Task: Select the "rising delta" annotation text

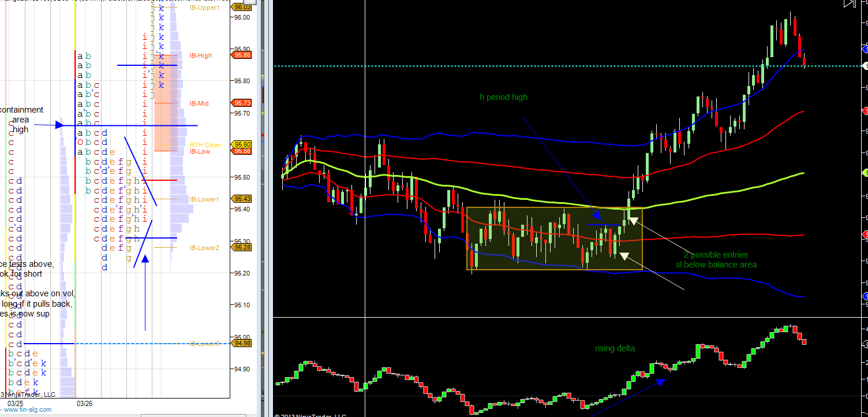Action: 615,348
